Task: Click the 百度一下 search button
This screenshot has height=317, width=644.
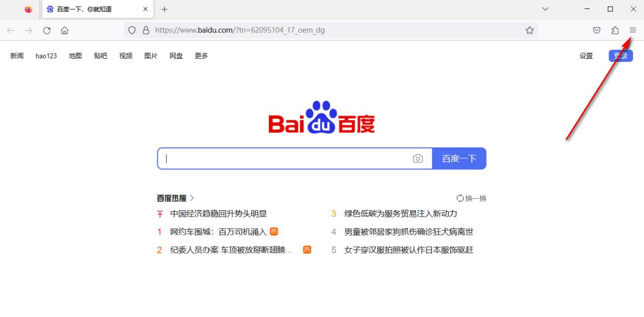Action: tap(459, 159)
